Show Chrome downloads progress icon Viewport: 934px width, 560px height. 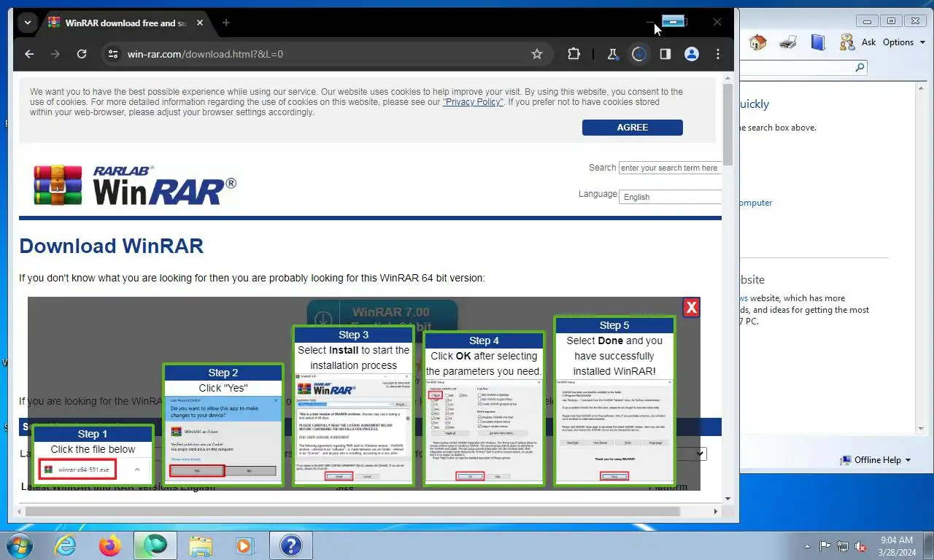[x=639, y=54]
